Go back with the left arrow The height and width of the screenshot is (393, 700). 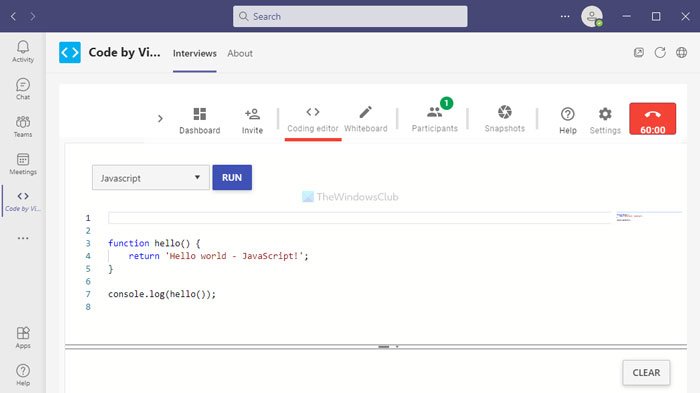tap(13, 17)
